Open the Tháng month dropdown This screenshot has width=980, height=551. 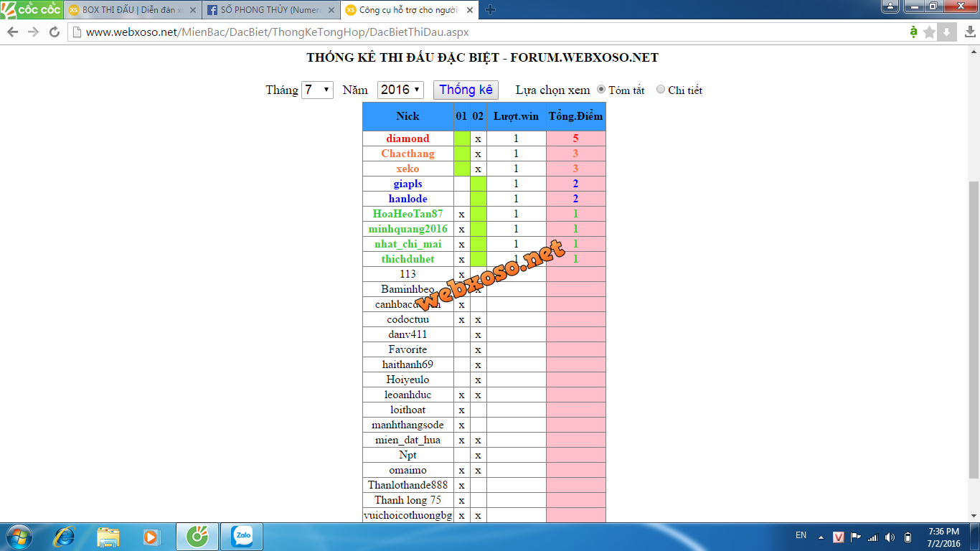pos(317,90)
